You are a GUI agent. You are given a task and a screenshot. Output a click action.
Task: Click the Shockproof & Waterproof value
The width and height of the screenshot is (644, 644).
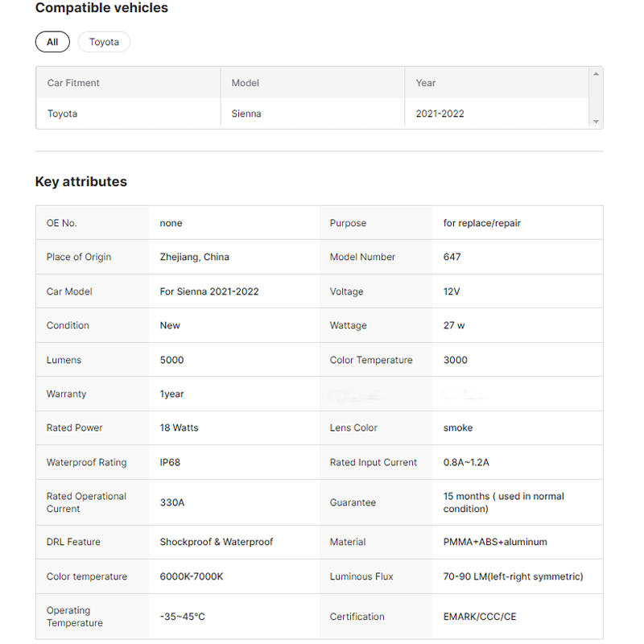[217, 542]
